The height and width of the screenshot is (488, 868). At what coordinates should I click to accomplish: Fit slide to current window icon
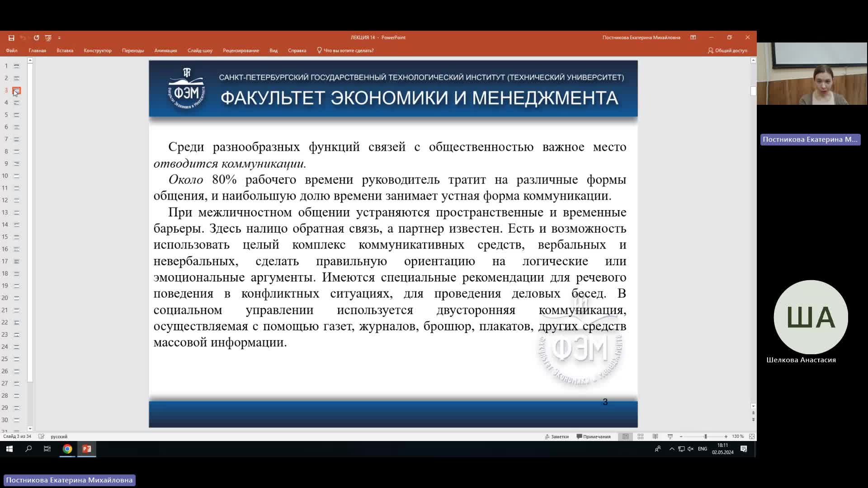pos(752,436)
